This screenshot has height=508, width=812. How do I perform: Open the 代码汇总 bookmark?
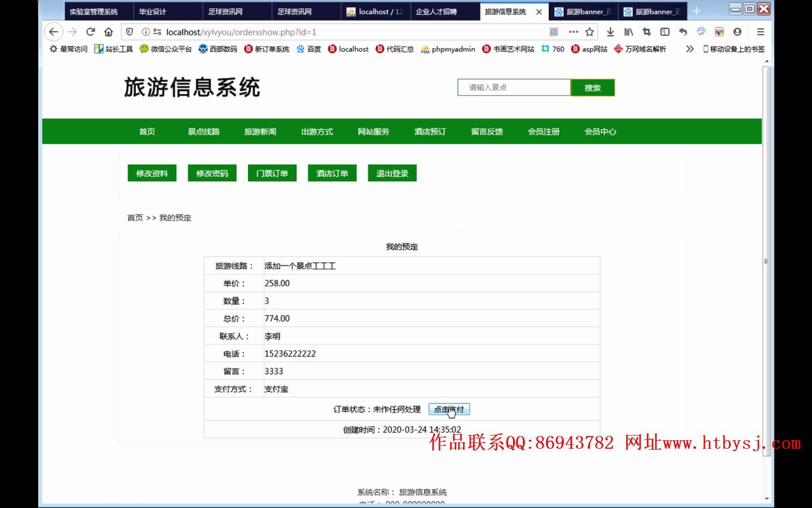point(395,49)
